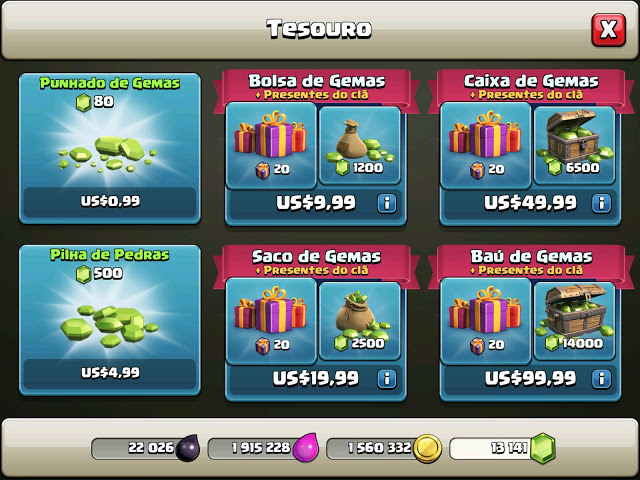Image resolution: width=640 pixels, height=480 pixels.
Task: Tap the green gem counter icon
Action: coord(542,448)
